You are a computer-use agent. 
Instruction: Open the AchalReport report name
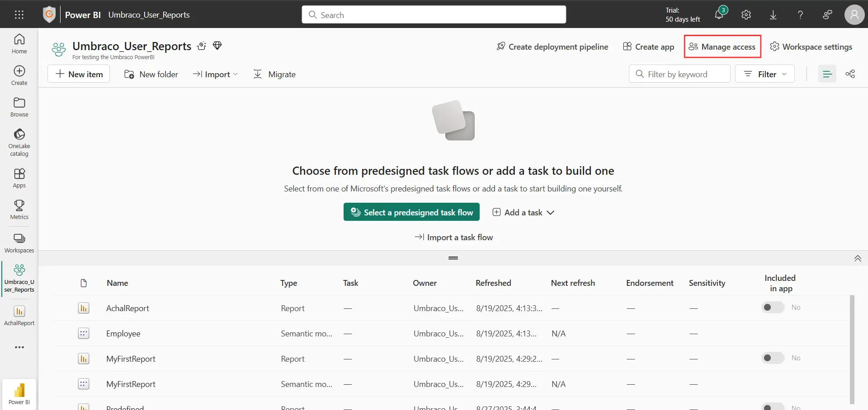pos(127,308)
